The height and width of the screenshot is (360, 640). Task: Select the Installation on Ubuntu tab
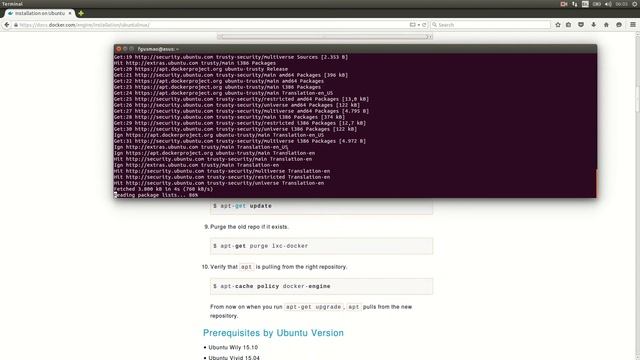[39, 13]
